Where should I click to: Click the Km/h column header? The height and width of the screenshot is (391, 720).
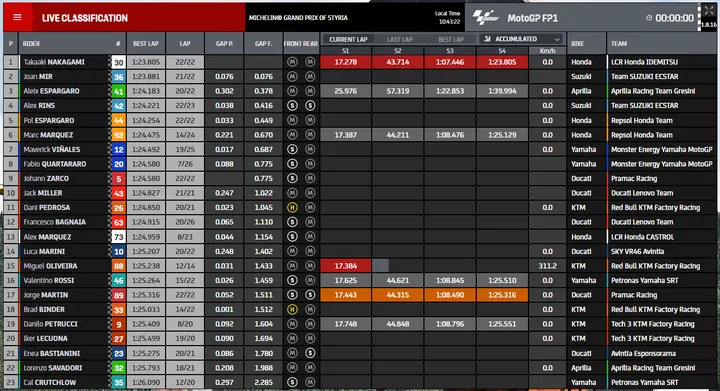tap(547, 50)
